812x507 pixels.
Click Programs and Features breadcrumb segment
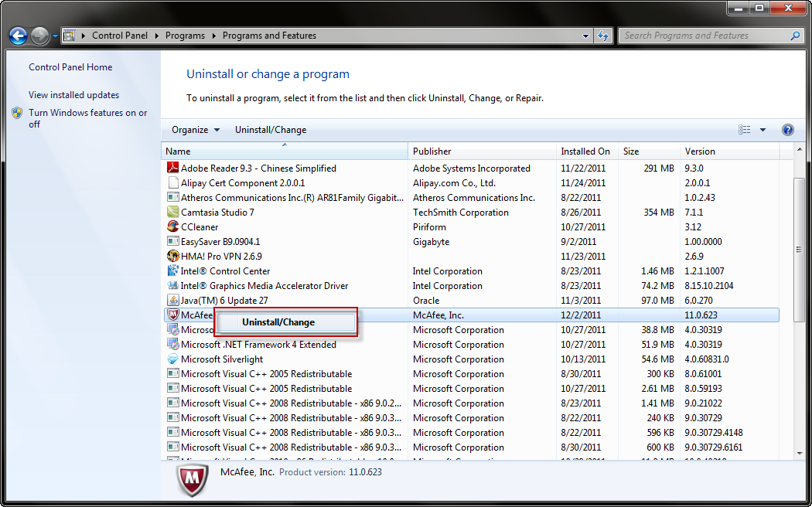click(x=269, y=36)
